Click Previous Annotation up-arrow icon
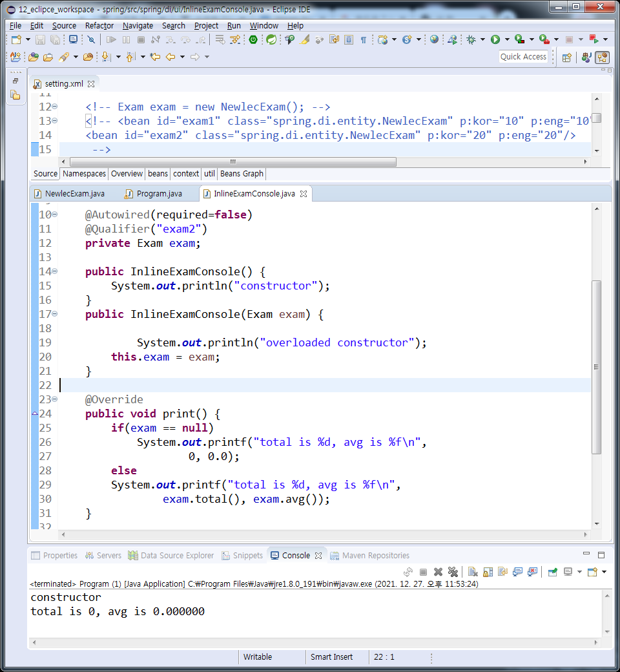Screen dimensions: 620x672 click(x=131, y=57)
